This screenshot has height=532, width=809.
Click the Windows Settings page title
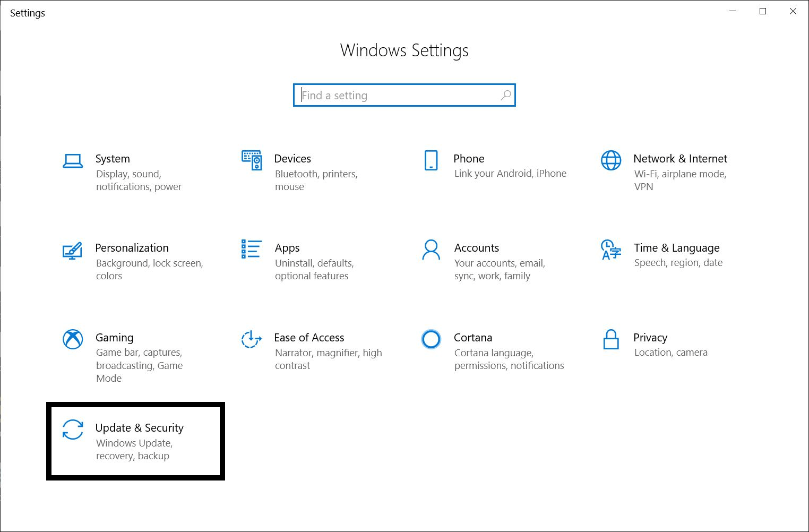point(404,50)
